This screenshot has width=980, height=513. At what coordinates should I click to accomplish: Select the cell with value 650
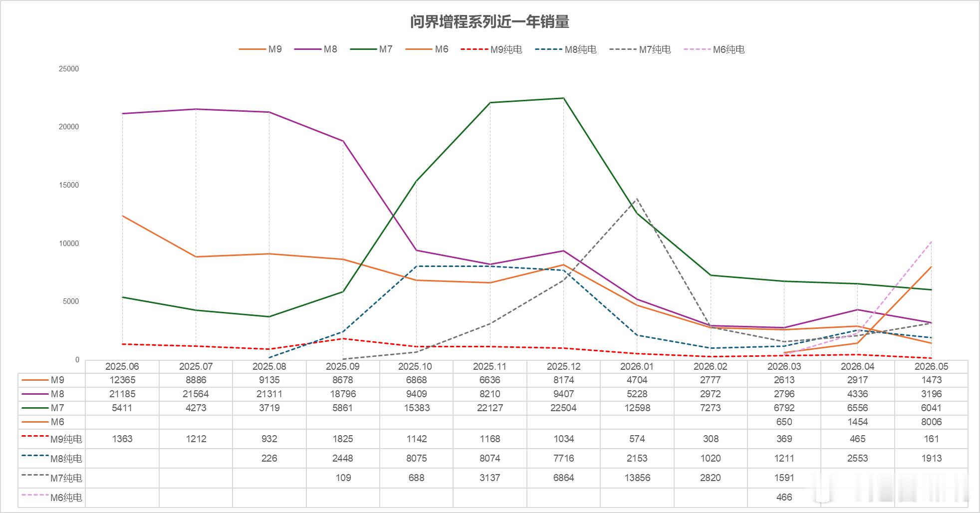pos(784,422)
